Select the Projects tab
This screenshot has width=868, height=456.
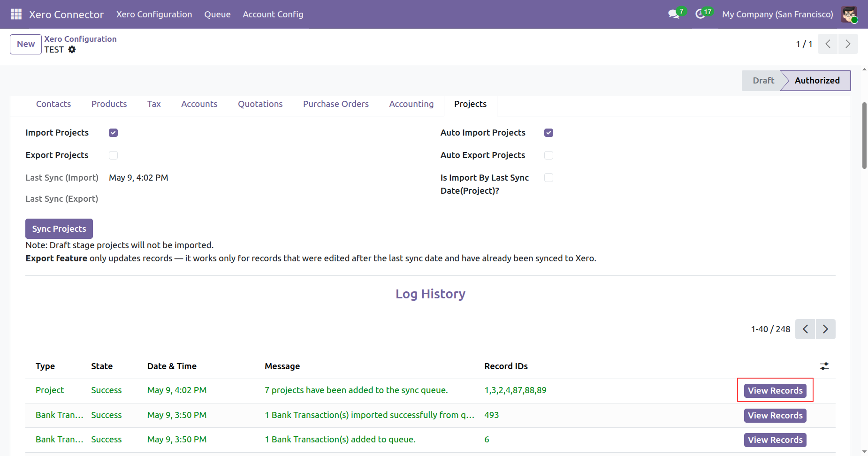click(x=470, y=104)
